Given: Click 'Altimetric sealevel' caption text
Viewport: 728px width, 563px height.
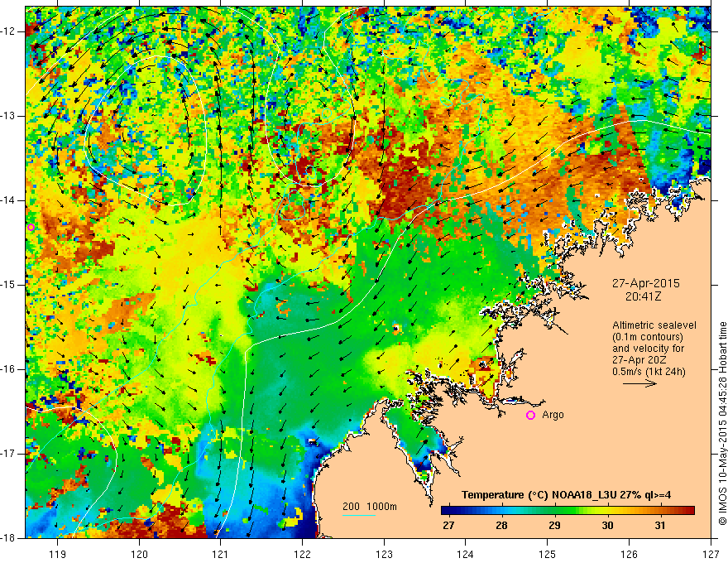Looking at the screenshot, I should [654, 325].
